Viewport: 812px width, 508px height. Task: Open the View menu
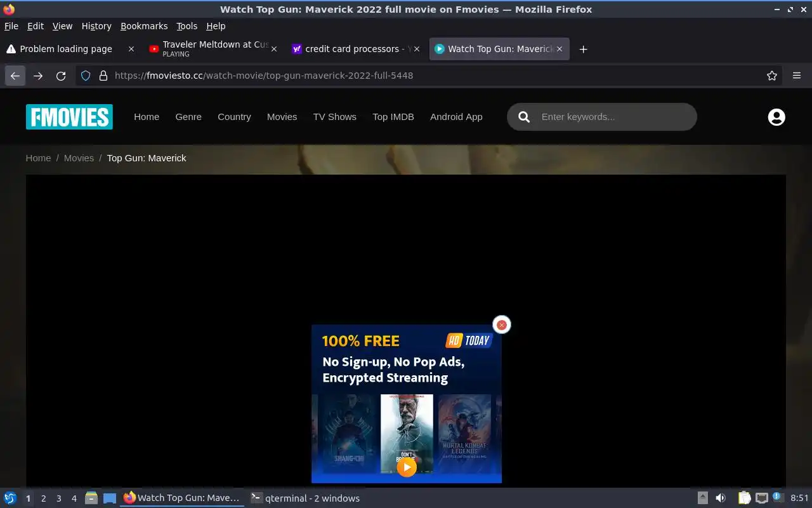coord(62,26)
